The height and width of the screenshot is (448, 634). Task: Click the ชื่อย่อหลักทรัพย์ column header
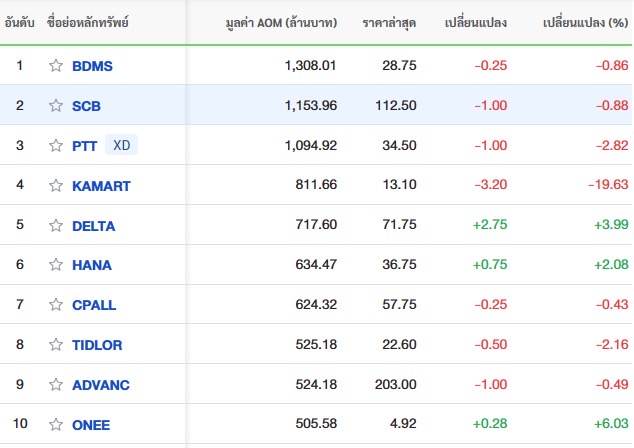88,22
